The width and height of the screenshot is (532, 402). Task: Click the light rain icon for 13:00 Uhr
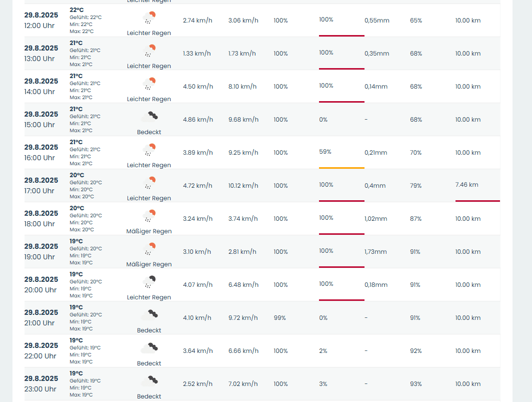point(149,50)
